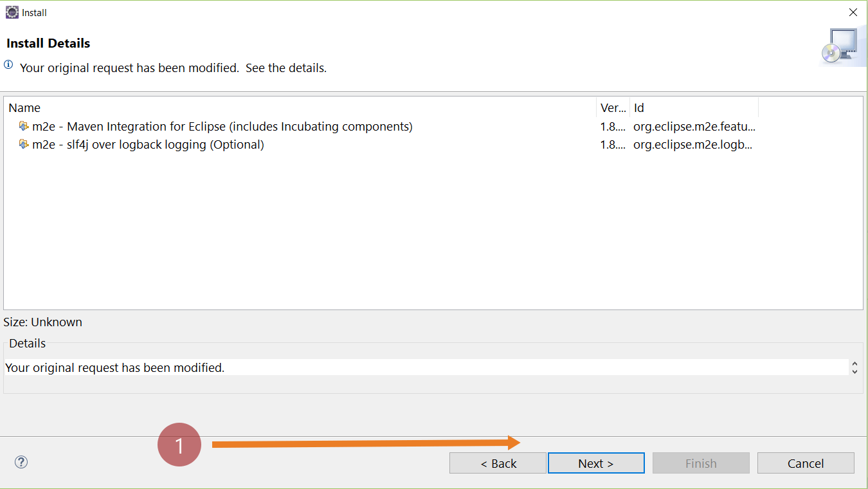Click the down arrow on the Details scrollbar
The image size is (868, 489).
coord(855,371)
